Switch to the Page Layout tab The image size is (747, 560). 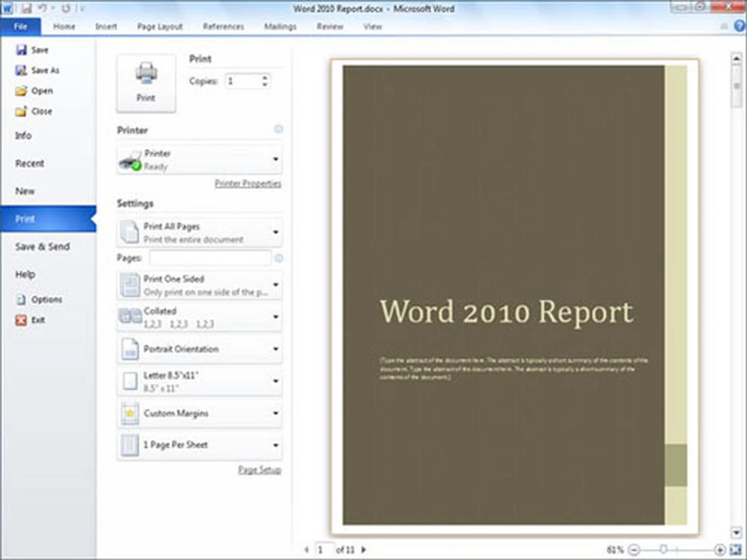point(160,26)
